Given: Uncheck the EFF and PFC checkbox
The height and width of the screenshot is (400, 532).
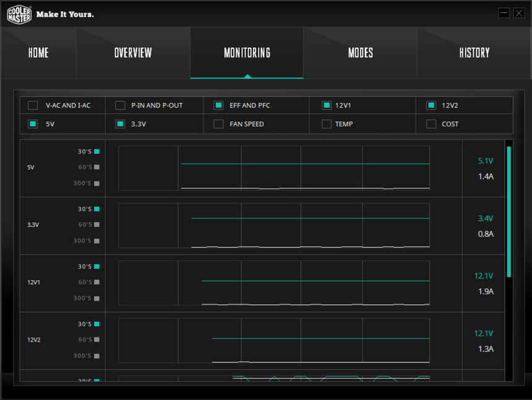Looking at the screenshot, I should coord(218,105).
